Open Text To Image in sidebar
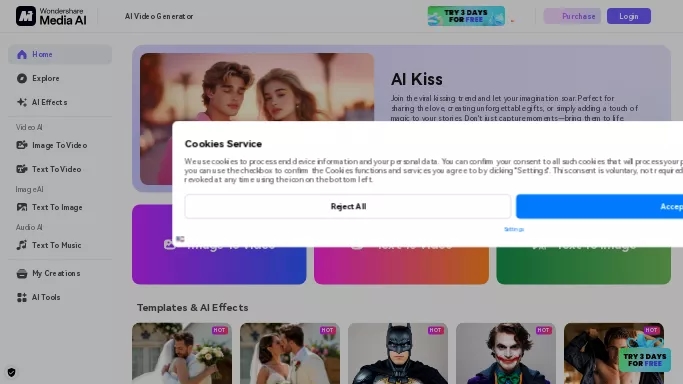The image size is (683, 384). click(60, 207)
